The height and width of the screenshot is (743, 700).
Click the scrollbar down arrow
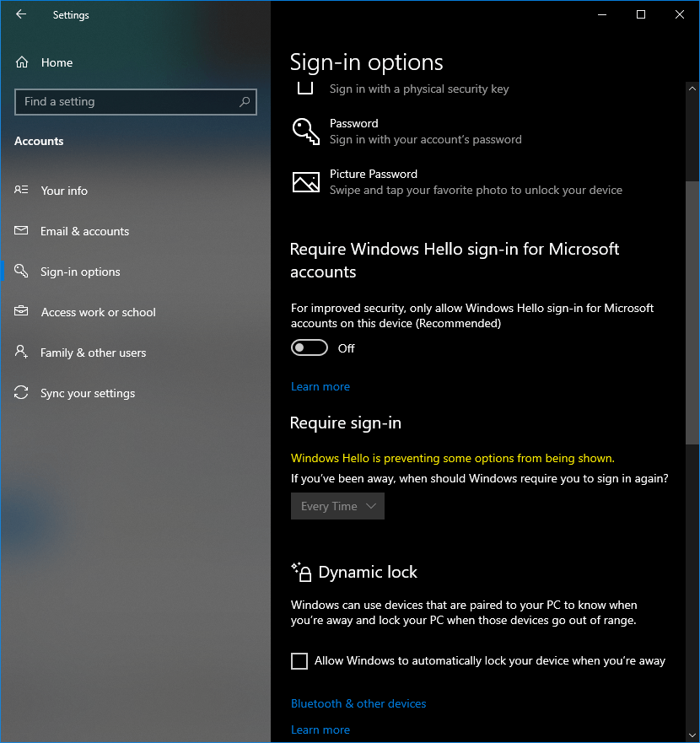pyautogui.click(x=692, y=736)
